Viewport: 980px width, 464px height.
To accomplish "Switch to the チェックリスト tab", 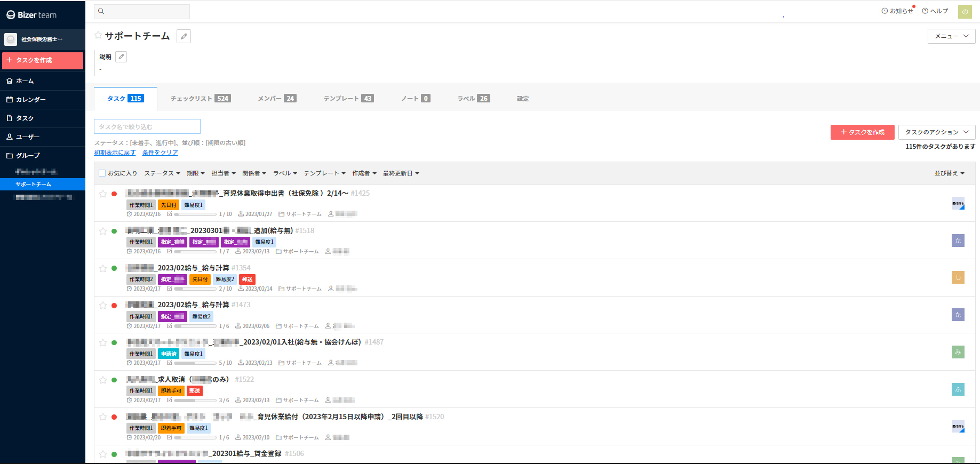I will coord(200,99).
